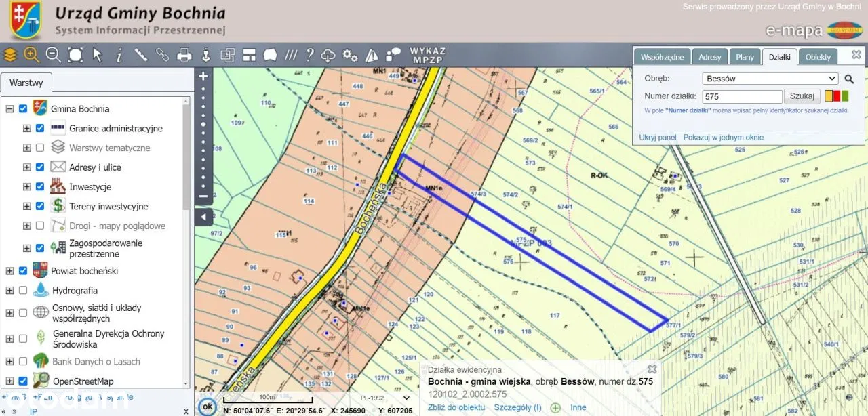868x416 pixels.
Task: Switch to the Współrzędne tab
Action: coord(662,58)
